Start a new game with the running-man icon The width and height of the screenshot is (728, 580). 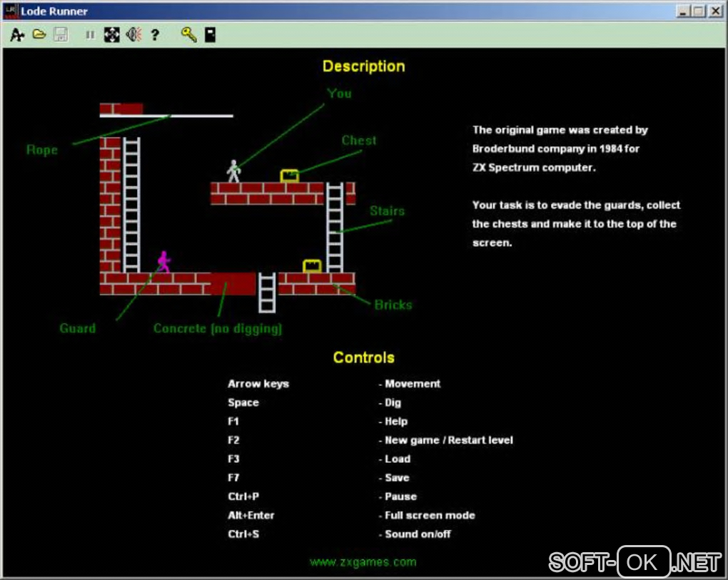pos(17,35)
